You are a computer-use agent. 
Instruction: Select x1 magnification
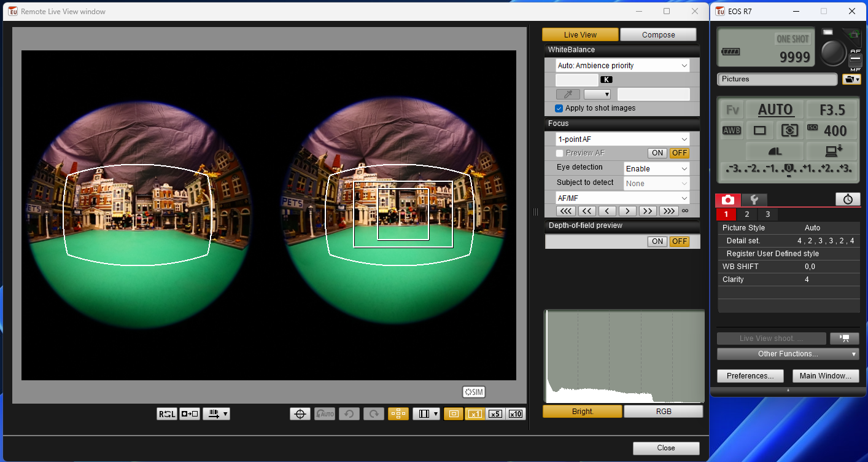click(x=475, y=414)
